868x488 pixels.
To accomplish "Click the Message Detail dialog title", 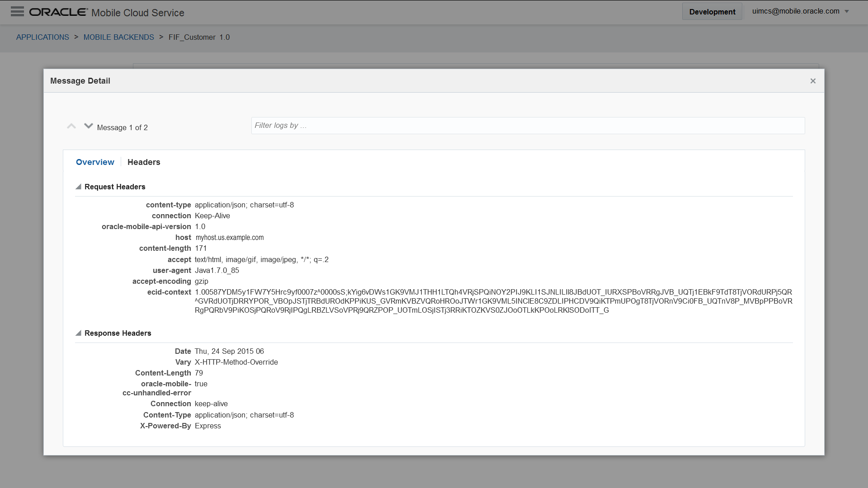I will pyautogui.click(x=80, y=81).
